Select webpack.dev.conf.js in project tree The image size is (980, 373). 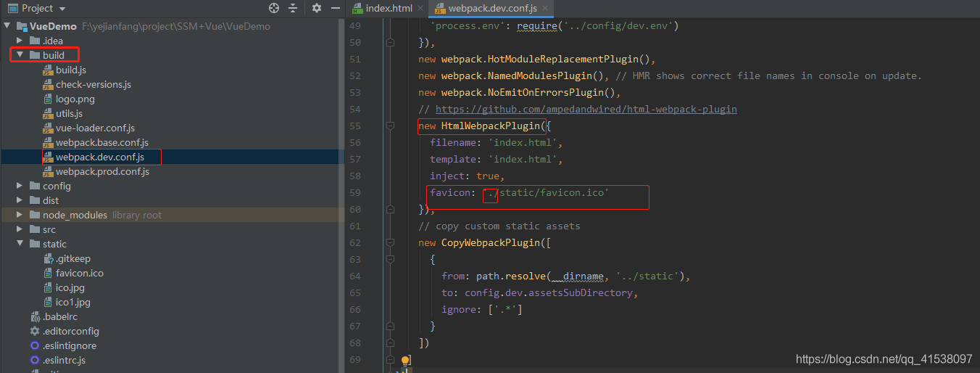[x=100, y=157]
